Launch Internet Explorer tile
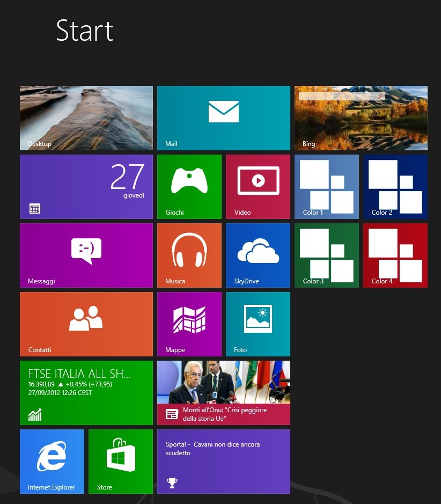The image size is (441, 504). [x=52, y=461]
